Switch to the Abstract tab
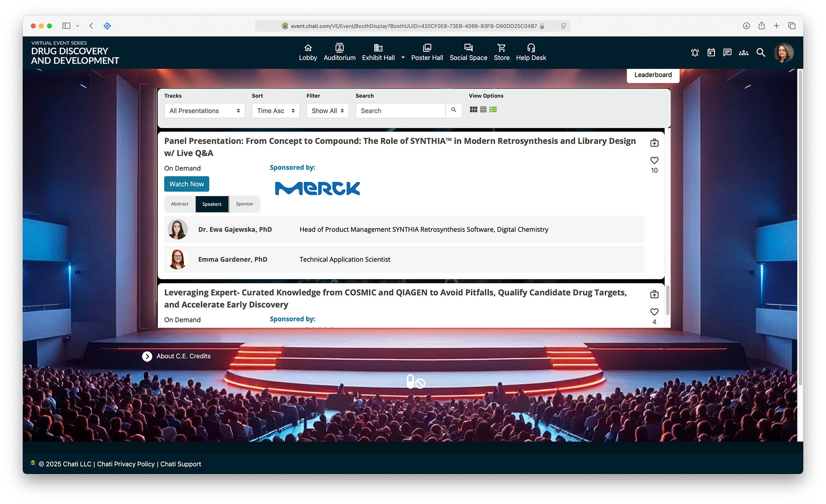 pyautogui.click(x=180, y=204)
